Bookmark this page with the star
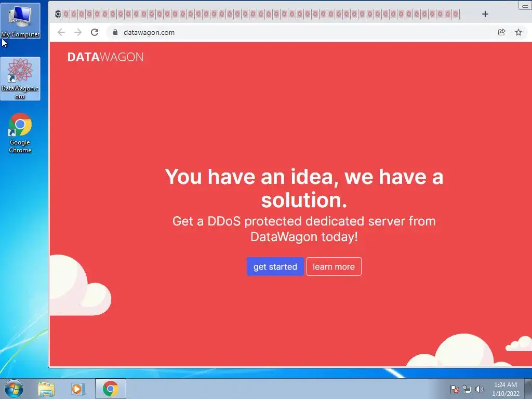This screenshot has height=399, width=532. coord(518,32)
